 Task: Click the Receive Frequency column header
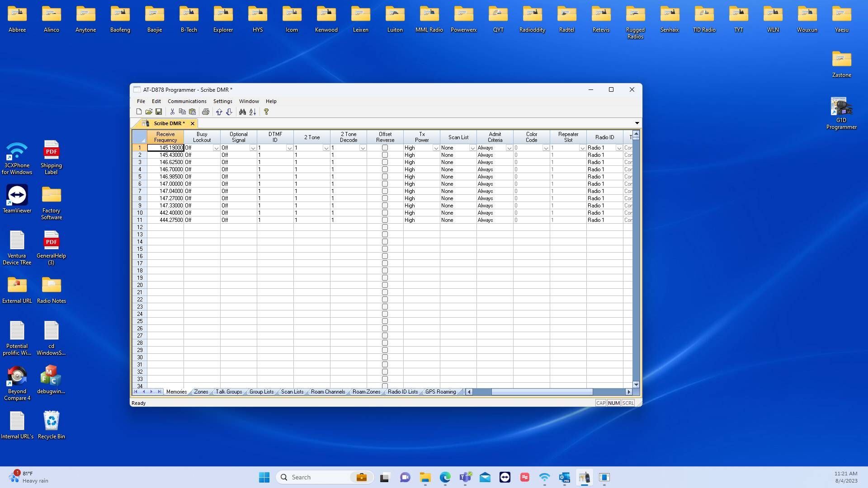[165, 137]
